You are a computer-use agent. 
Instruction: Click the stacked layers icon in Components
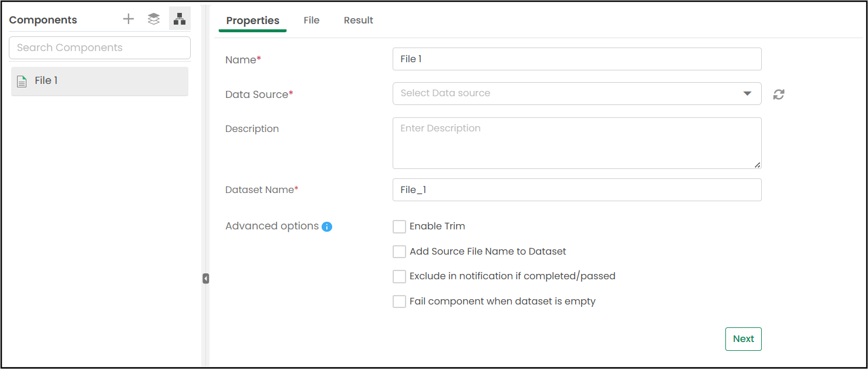(154, 19)
